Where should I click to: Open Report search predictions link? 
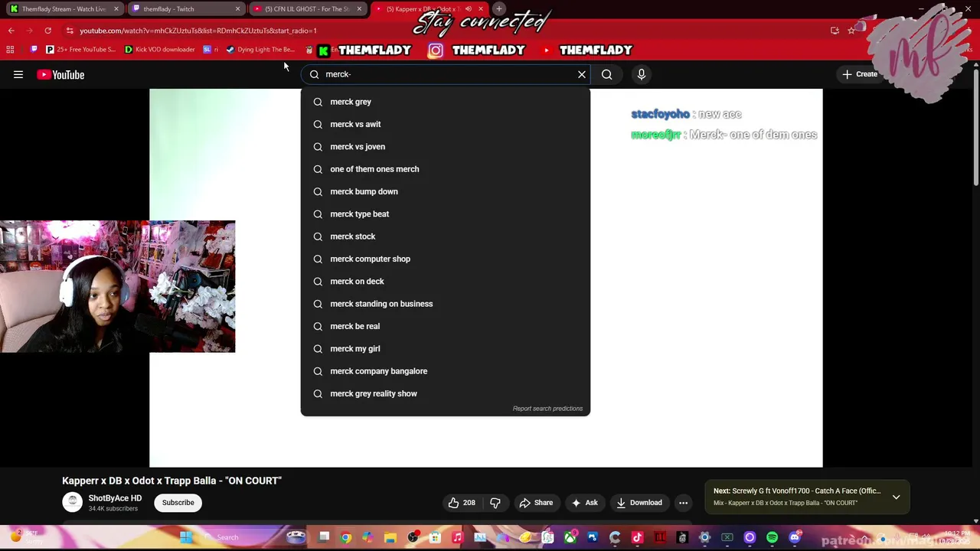547,409
